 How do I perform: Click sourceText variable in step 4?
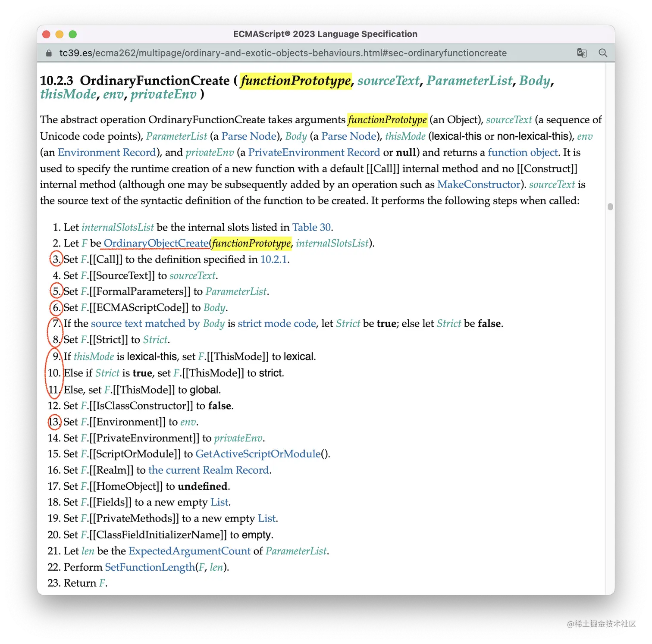192,275
